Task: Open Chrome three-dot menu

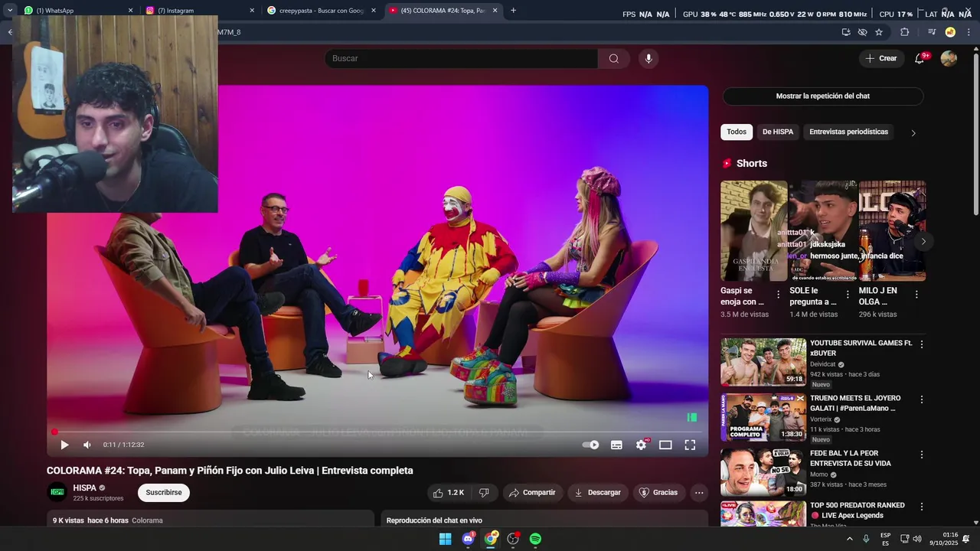Action: pyautogui.click(x=969, y=32)
